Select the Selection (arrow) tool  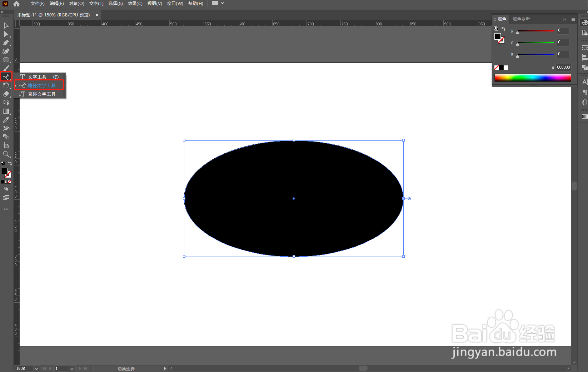(6, 25)
